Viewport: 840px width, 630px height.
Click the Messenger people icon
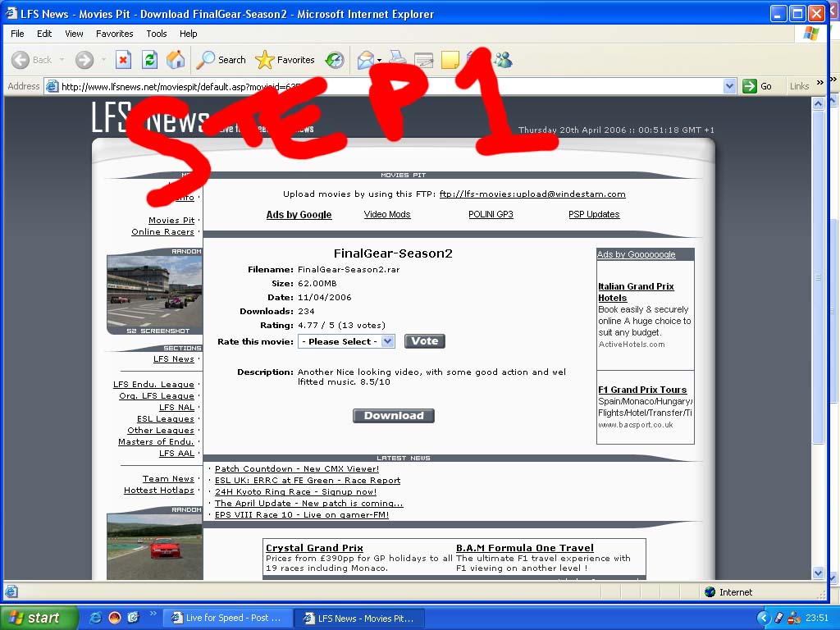click(503, 60)
